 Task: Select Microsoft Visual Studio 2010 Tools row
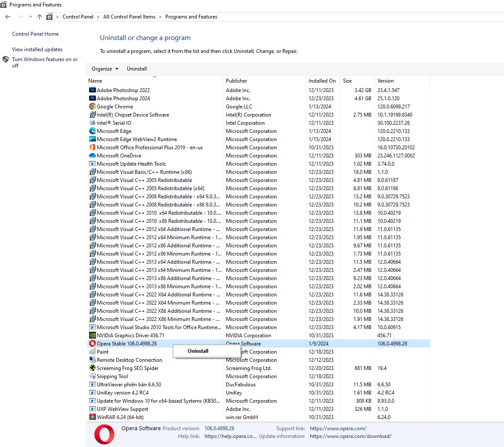pos(258,327)
